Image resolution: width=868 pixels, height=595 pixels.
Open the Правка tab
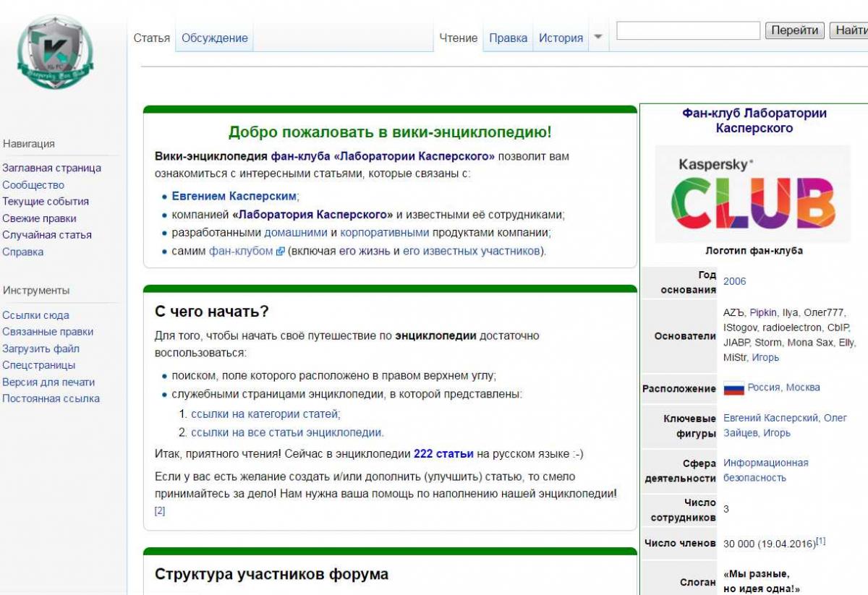(x=508, y=38)
